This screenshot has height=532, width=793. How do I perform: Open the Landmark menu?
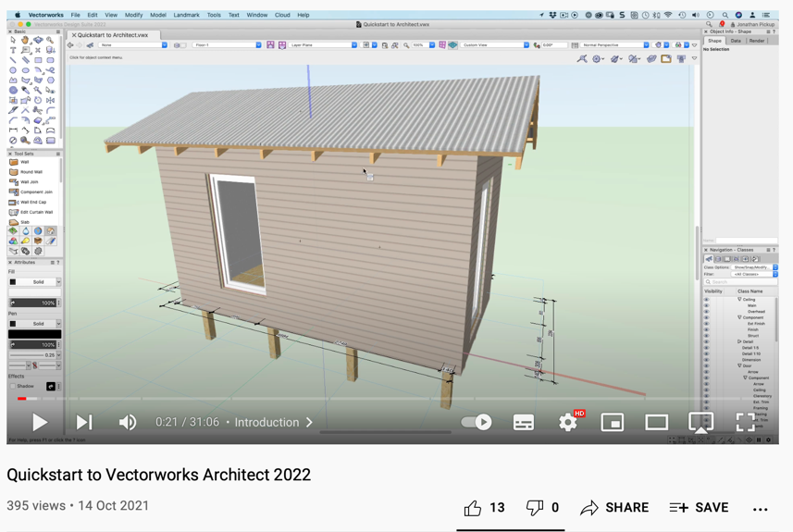pos(186,15)
